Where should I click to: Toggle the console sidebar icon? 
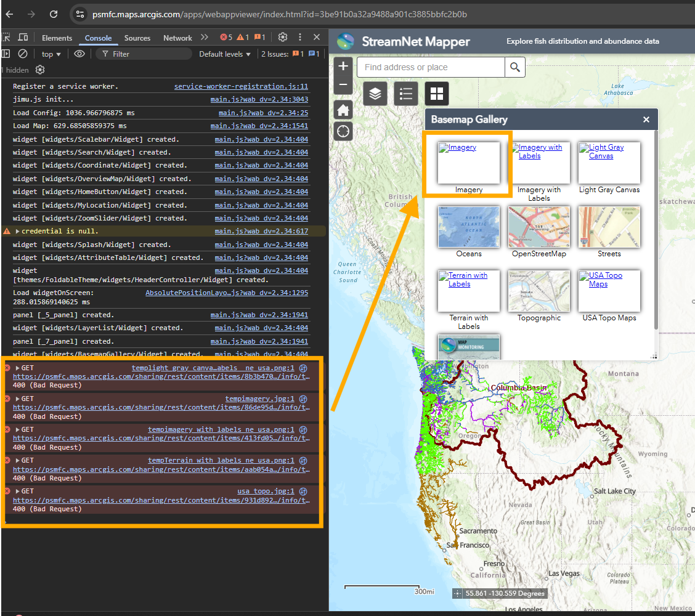(x=6, y=54)
